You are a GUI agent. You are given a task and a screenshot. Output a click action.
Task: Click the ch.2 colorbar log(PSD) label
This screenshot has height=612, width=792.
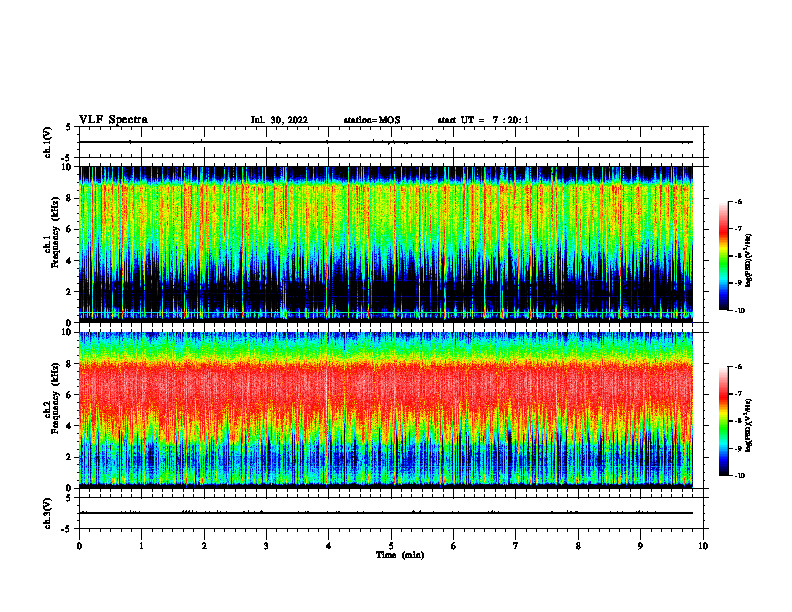click(x=749, y=426)
